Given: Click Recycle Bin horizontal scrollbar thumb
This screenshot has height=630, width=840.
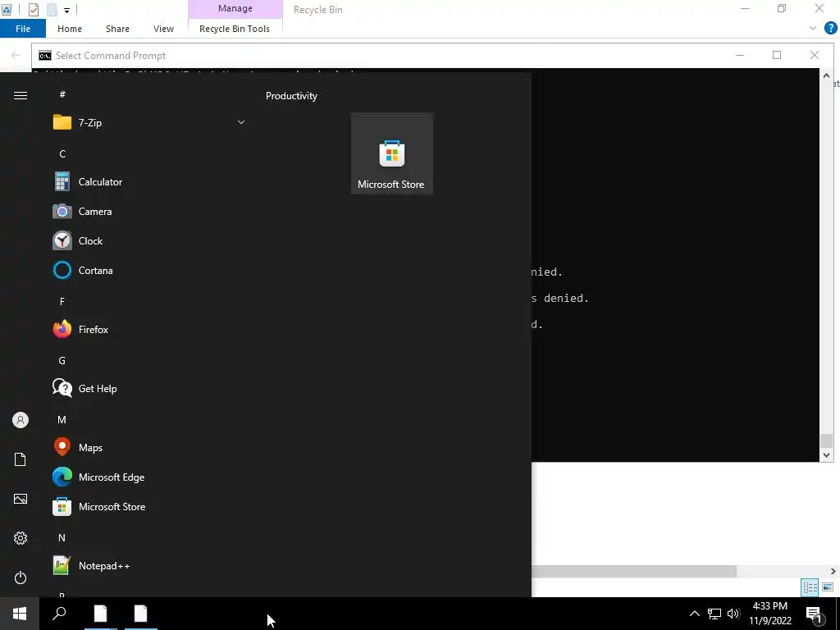Looking at the screenshot, I should point(634,572).
